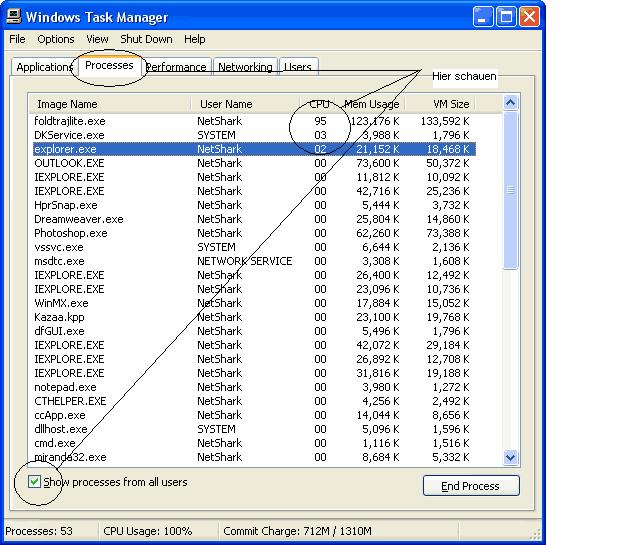Select the dllhost.exe process
Viewport: 640px width, 545px height.
254,429
